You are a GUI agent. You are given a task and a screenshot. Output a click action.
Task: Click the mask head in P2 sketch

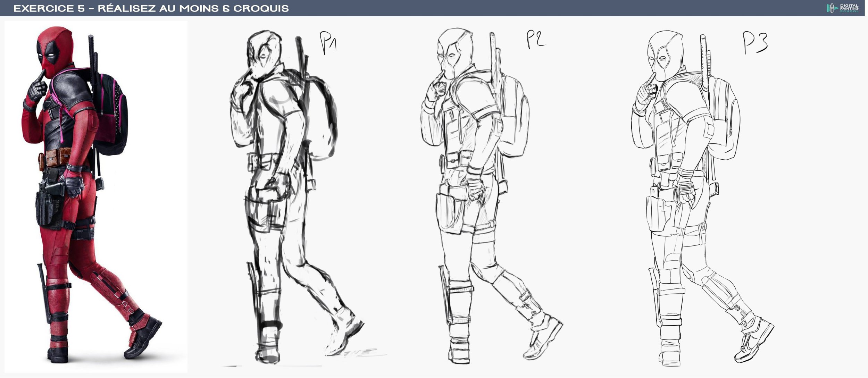[455, 52]
